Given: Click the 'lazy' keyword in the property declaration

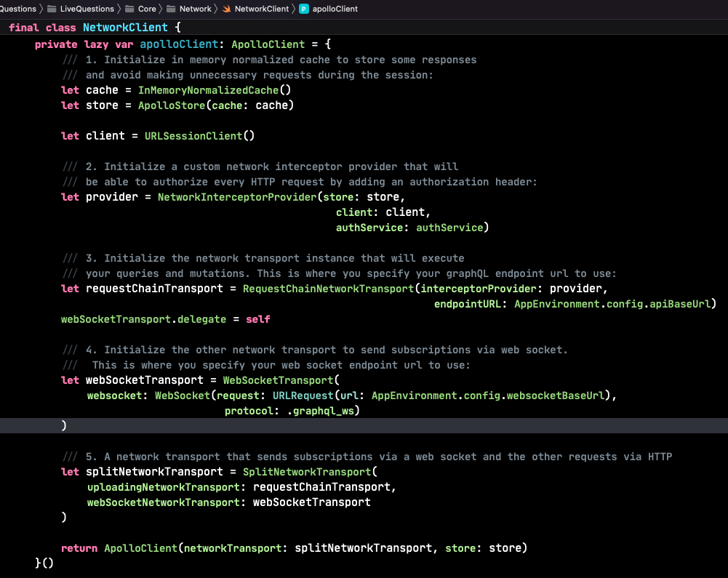Looking at the screenshot, I should [x=96, y=44].
